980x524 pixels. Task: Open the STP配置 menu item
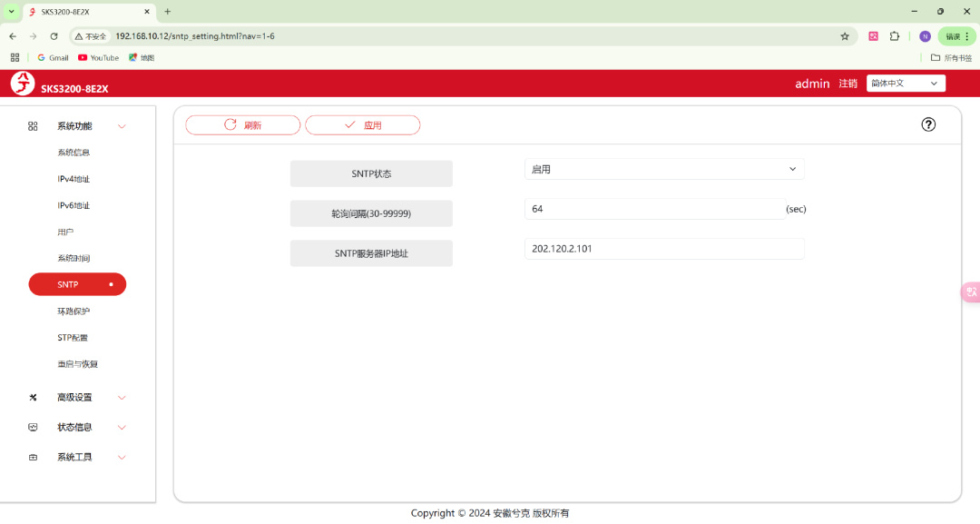point(73,338)
